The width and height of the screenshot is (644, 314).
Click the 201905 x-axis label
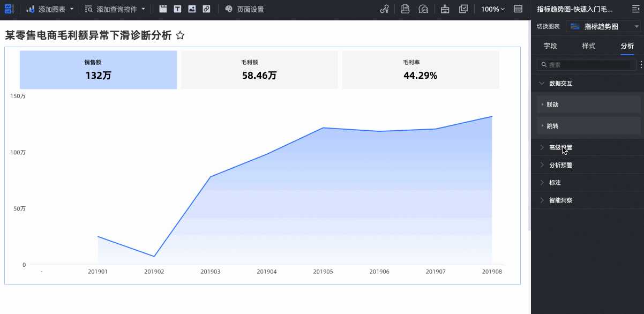coord(323,272)
